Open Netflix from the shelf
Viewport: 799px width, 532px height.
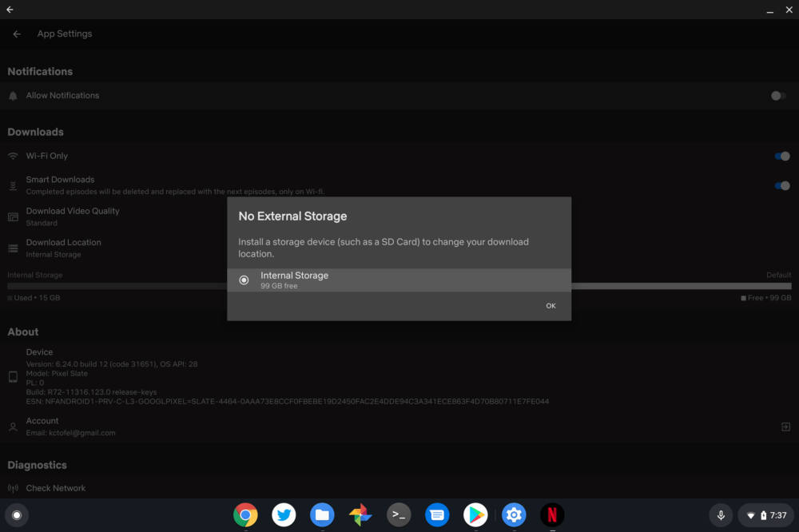pyautogui.click(x=552, y=515)
